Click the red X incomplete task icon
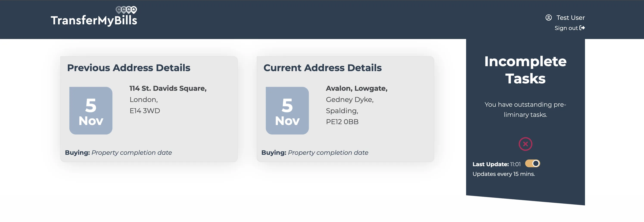The image size is (644, 222). tap(525, 144)
